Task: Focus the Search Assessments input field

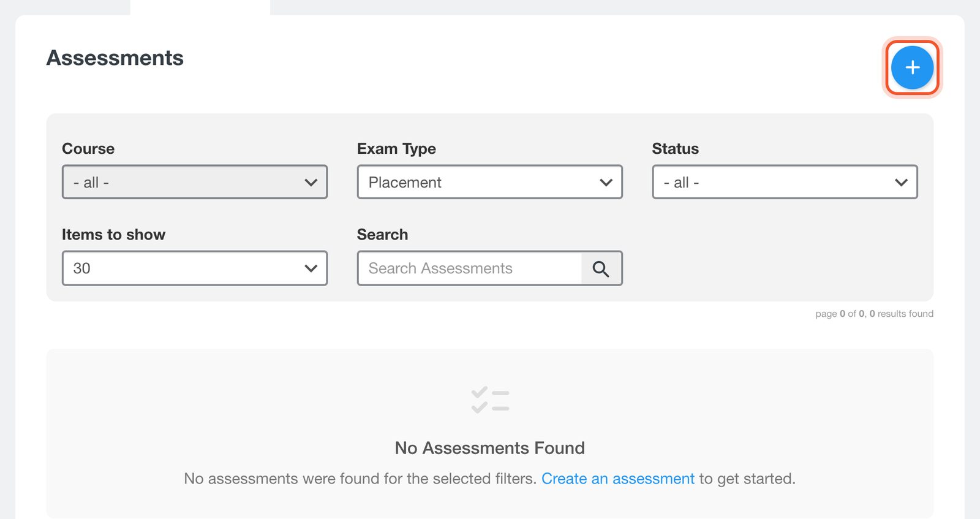Action: click(470, 268)
